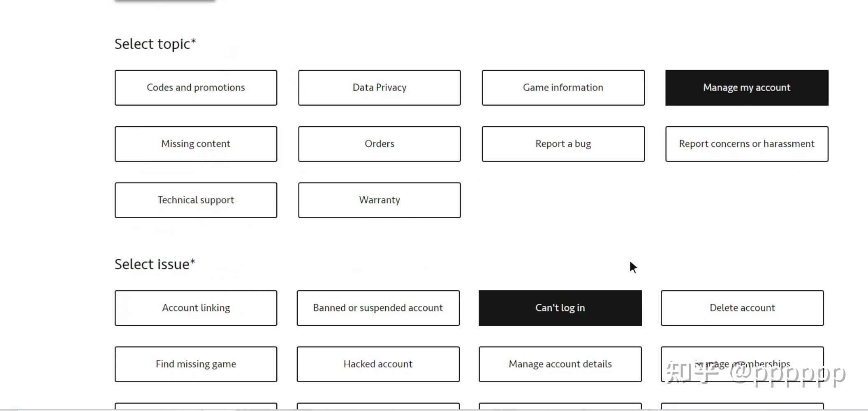Select the Manage account details issue
The image size is (868, 411).
click(560, 364)
